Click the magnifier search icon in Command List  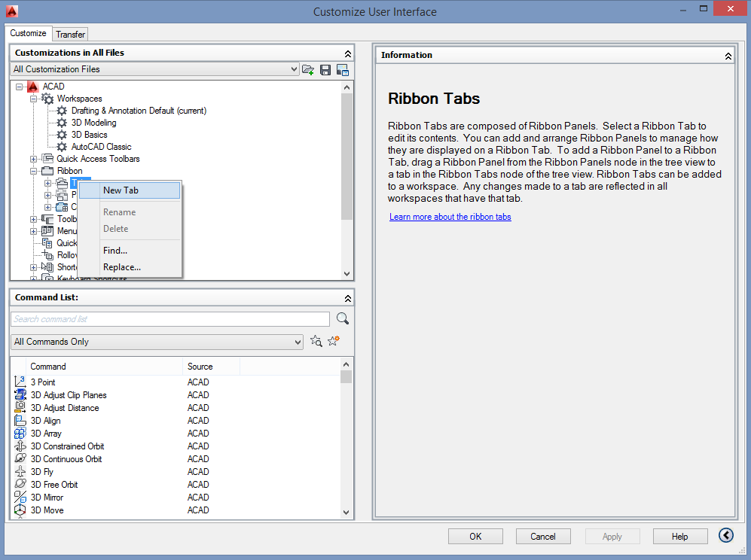(343, 318)
